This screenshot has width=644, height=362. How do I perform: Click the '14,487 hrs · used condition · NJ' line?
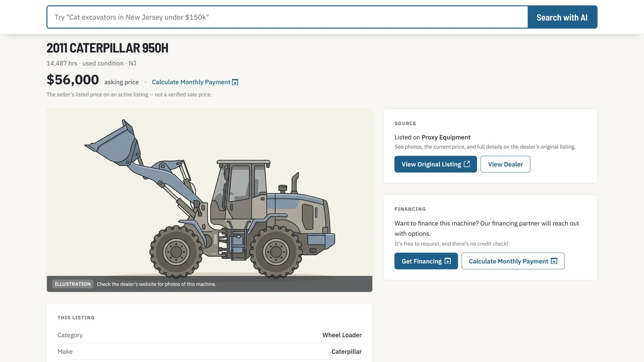[91, 63]
